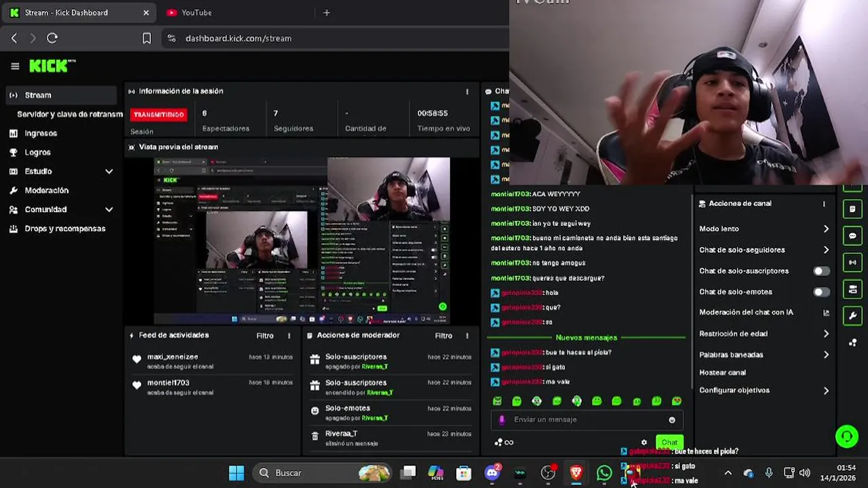The height and width of the screenshot is (488, 868).
Task: Open WhatsApp from the taskbar
Action: [604, 473]
